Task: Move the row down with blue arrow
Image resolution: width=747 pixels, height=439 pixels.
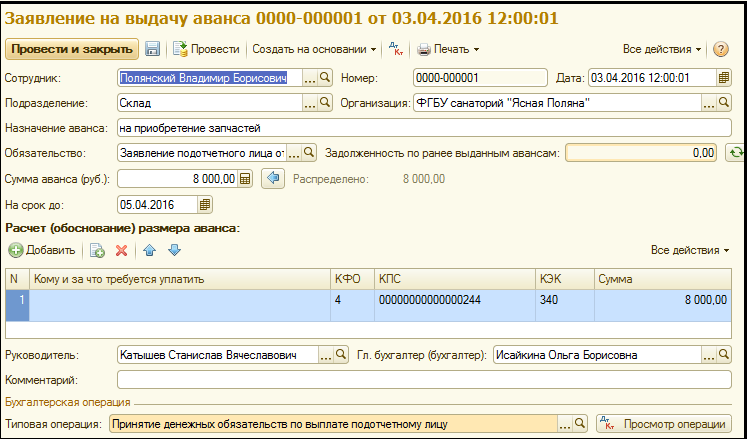Action: tap(174, 250)
